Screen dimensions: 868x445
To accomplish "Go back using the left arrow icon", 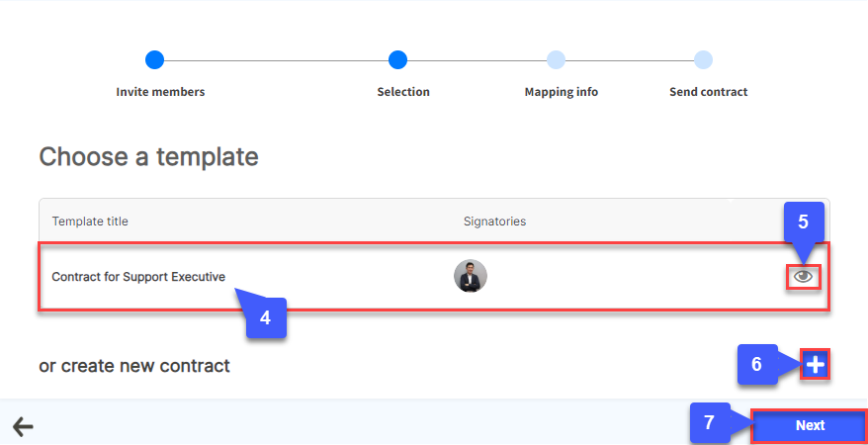I will click(x=23, y=427).
